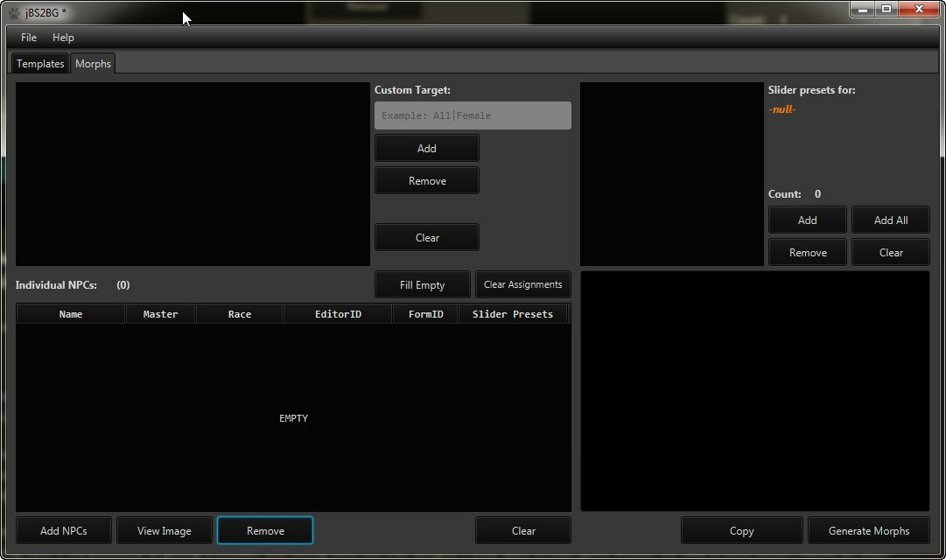Image resolution: width=946 pixels, height=560 pixels.
Task: Click the Custom Target input field
Action: click(473, 115)
